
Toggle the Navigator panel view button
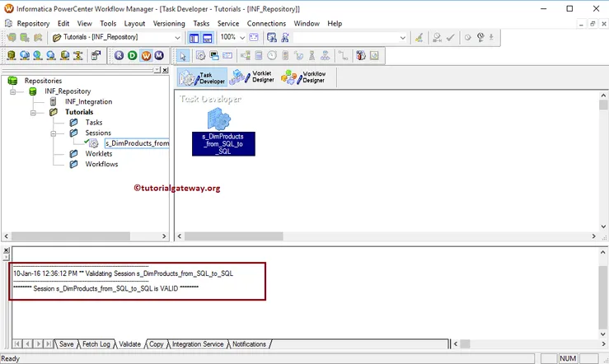click(x=194, y=38)
